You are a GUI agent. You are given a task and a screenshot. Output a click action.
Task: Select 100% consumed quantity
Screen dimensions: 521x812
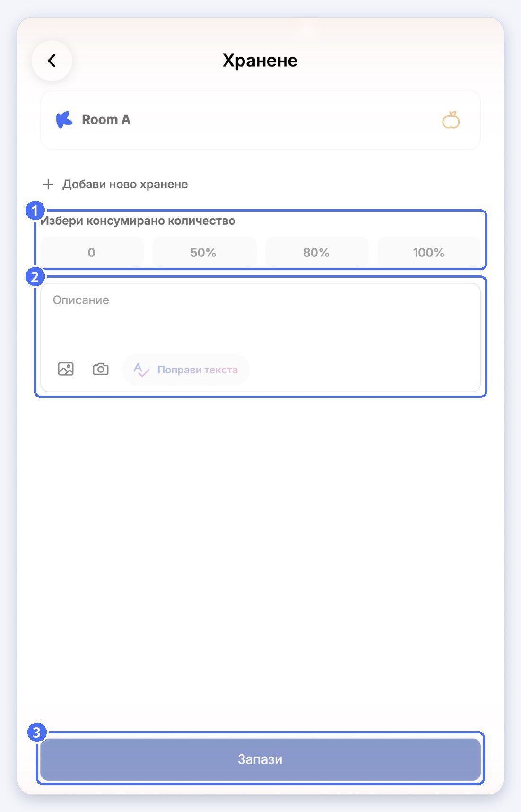pyautogui.click(x=428, y=252)
